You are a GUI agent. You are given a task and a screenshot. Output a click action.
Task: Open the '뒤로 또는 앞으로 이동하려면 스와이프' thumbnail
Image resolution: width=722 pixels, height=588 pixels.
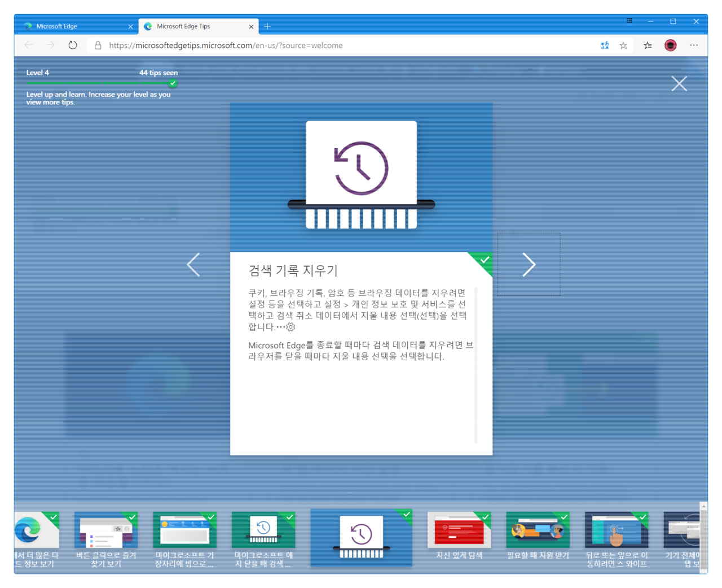[617, 530]
